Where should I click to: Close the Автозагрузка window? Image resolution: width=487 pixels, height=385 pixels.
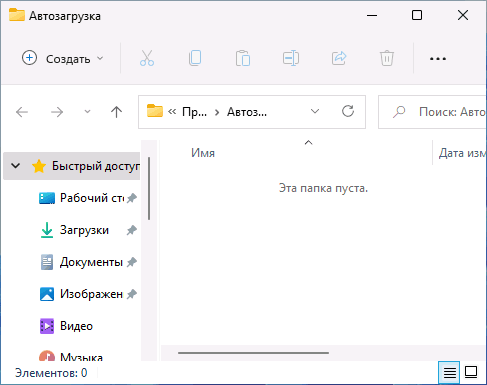coord(463,15)
